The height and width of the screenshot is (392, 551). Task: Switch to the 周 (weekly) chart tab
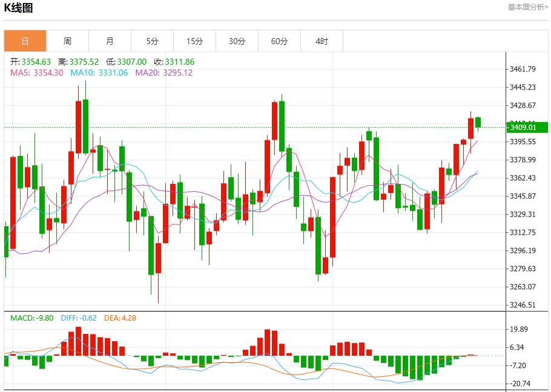point(67,41)
